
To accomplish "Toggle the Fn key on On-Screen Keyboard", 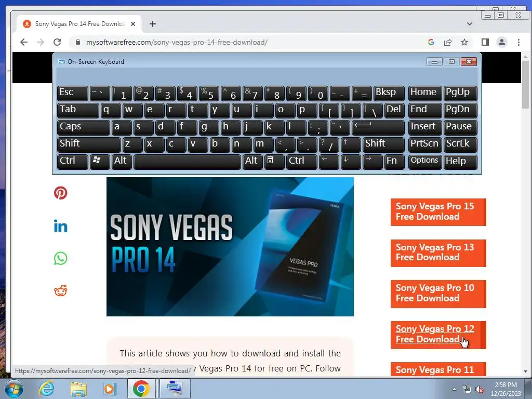I will (395, 162).
